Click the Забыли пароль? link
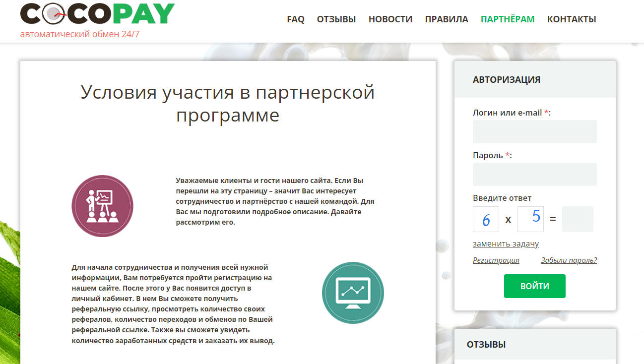 point(569,260)
